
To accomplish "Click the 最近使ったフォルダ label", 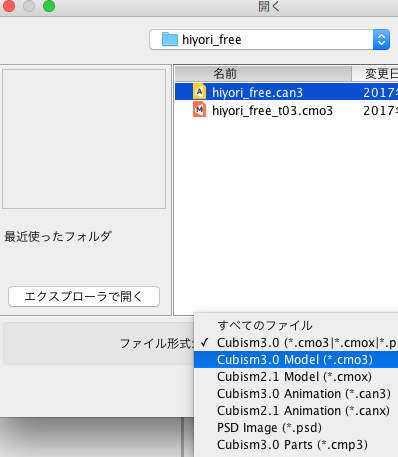I will tap(58, 237).
